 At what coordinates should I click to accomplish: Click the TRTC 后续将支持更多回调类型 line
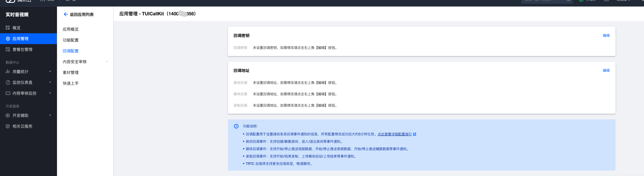point(279,164)
